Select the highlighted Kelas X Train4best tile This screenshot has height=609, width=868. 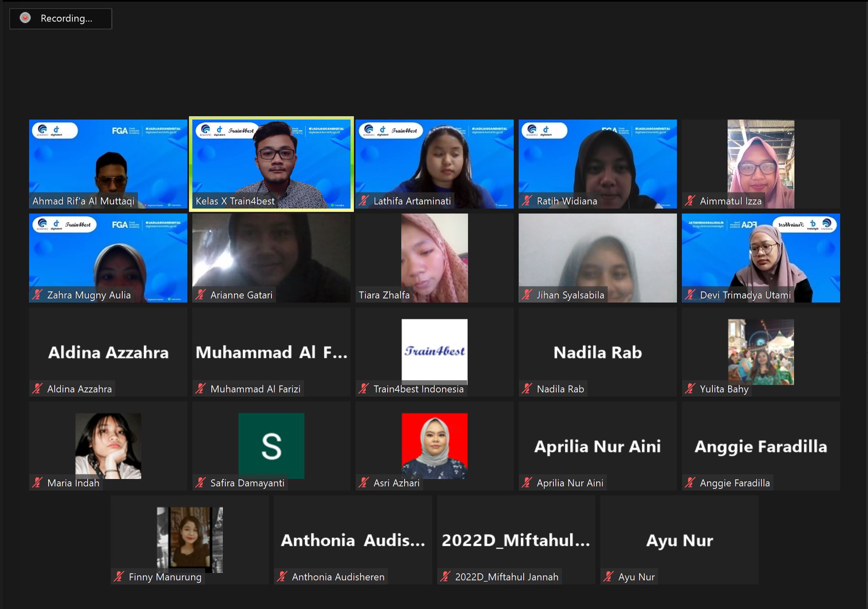[271, 164]
